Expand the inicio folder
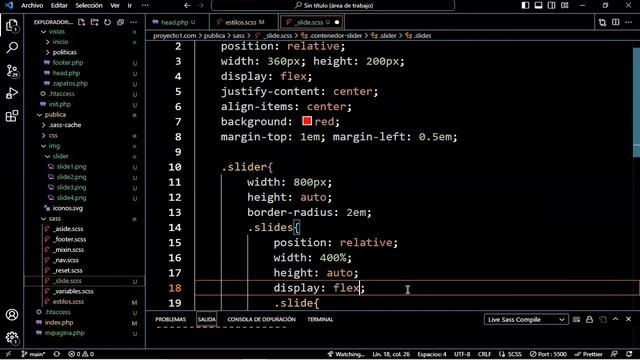This screenshot has height=360, width=640. click(x=60, y=42)
